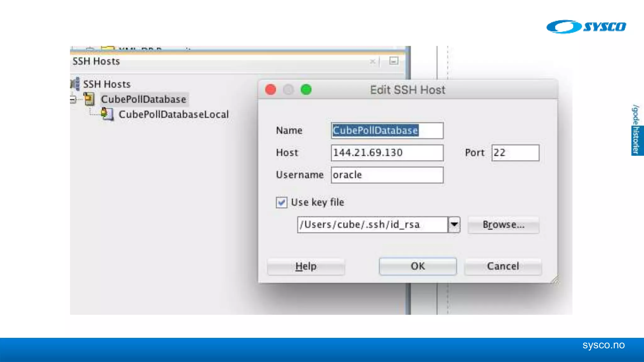
Task: Click into the Port number field
Action: click(x=515, y=153)
